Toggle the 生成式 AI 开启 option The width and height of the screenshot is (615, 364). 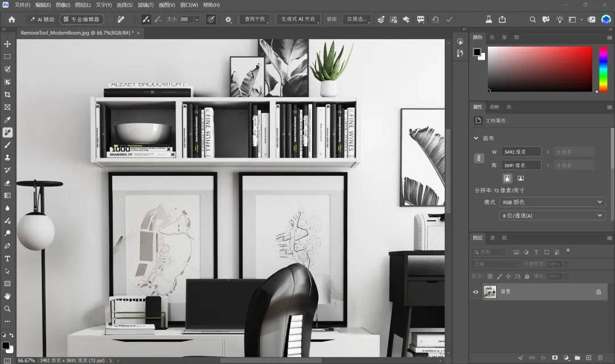point(298,19)
